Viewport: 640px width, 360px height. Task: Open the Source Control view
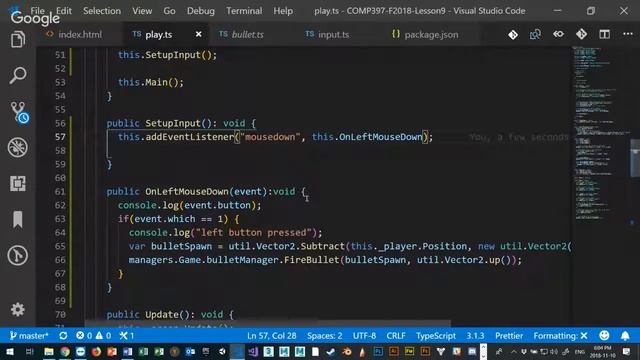[18, 112]
